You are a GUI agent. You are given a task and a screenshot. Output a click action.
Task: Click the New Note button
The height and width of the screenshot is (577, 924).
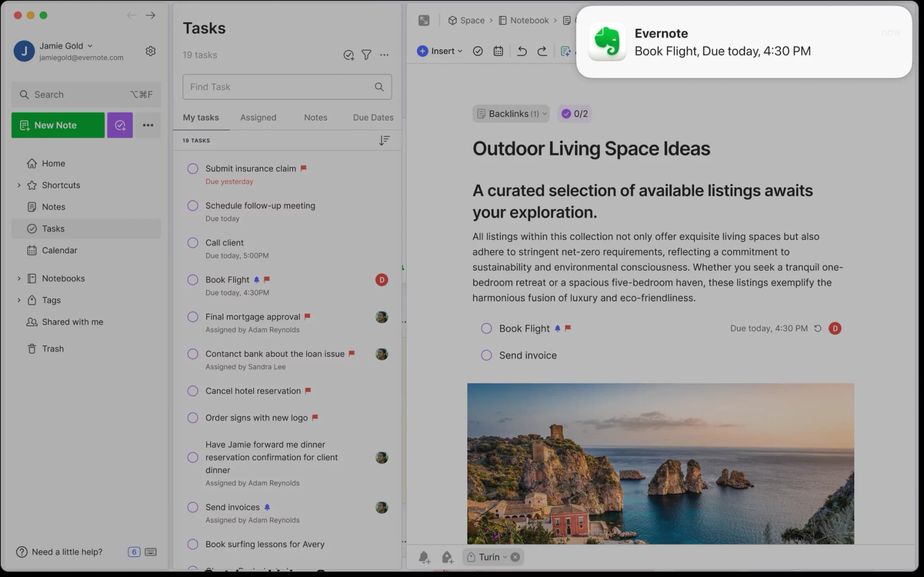click(x=58, y=125)
